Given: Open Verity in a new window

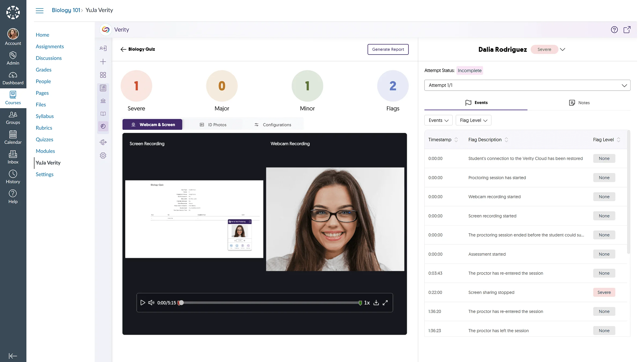Looking at the screenshot, I should tap(627, 29).
